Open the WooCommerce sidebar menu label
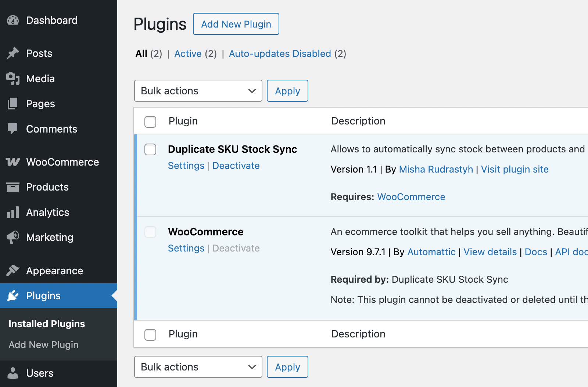This screenshot has width=588, height=387. pos(62,162)
